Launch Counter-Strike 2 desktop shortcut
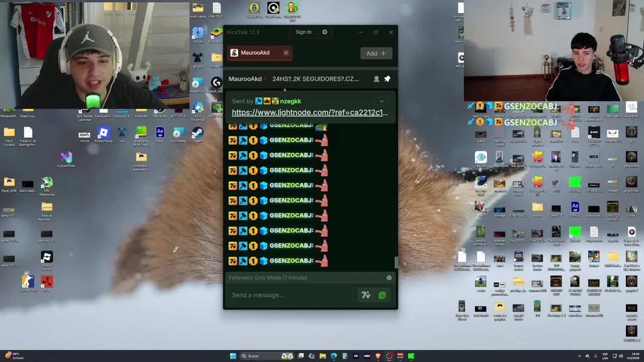 (x=28, y=284)
